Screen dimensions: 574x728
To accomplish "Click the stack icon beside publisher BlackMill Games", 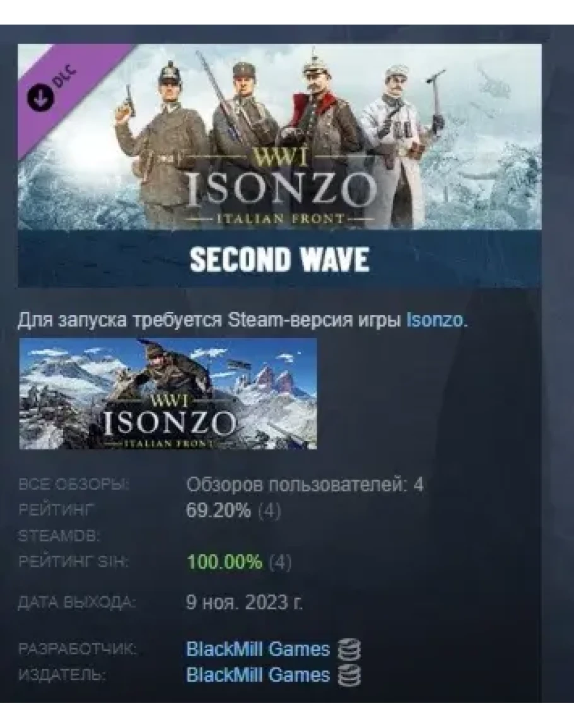I will (x=349, y=675).
